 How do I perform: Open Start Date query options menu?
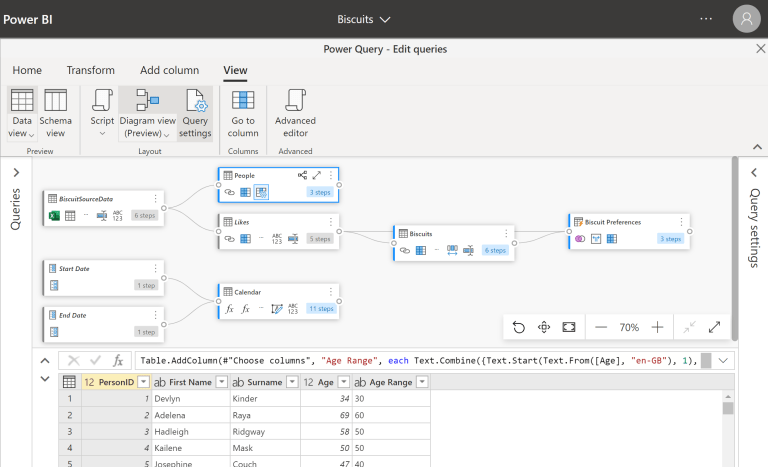point(155,268)
